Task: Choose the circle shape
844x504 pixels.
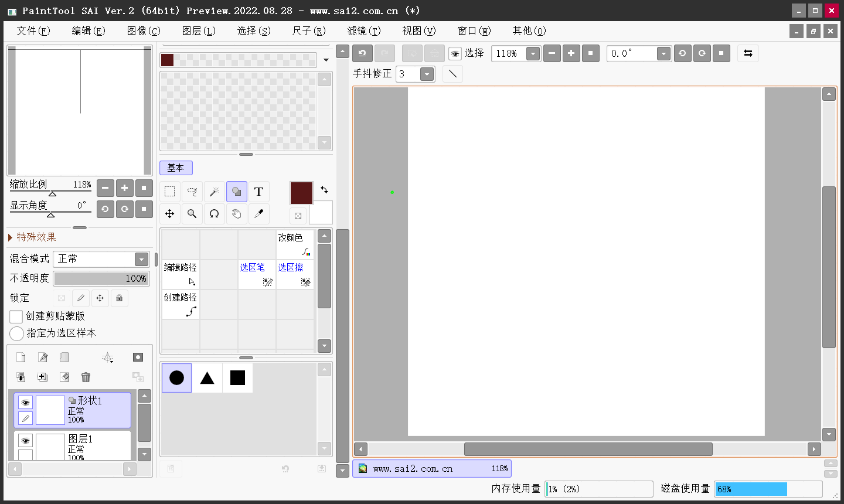Action: tap(176, 377)
